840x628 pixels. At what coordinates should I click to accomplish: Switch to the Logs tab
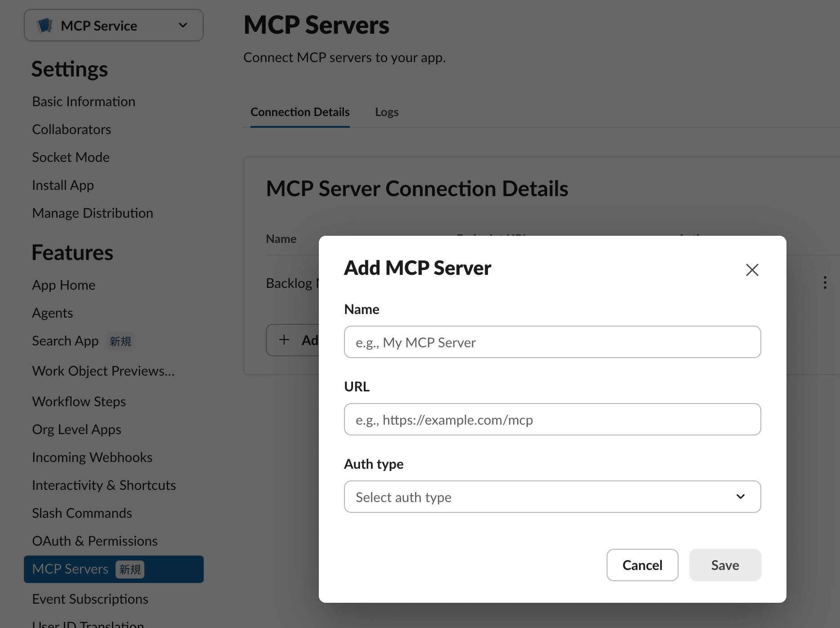(387, 112)
